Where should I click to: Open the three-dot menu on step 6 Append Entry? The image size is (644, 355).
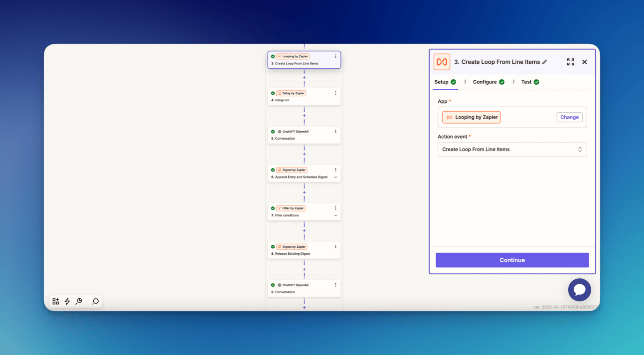coord(335,170)
